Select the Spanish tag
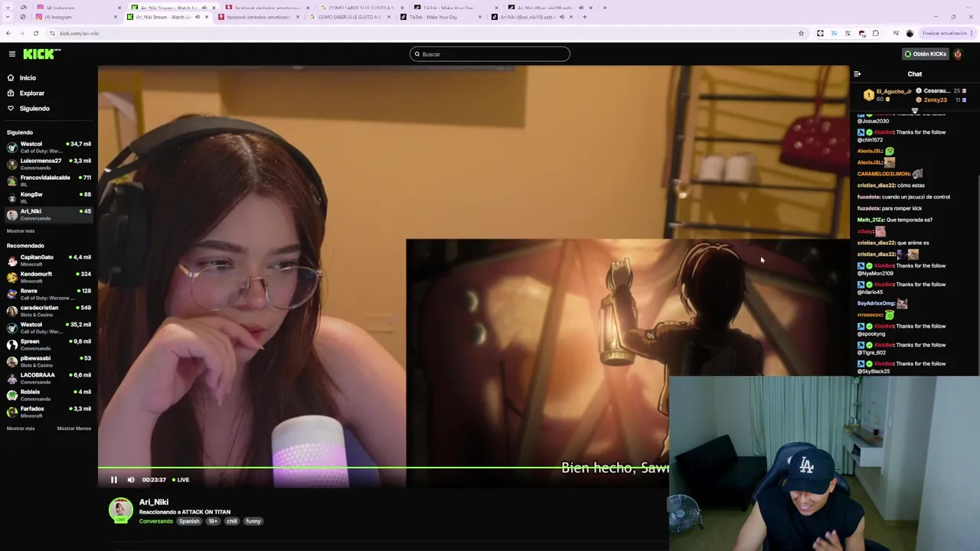 189,521
